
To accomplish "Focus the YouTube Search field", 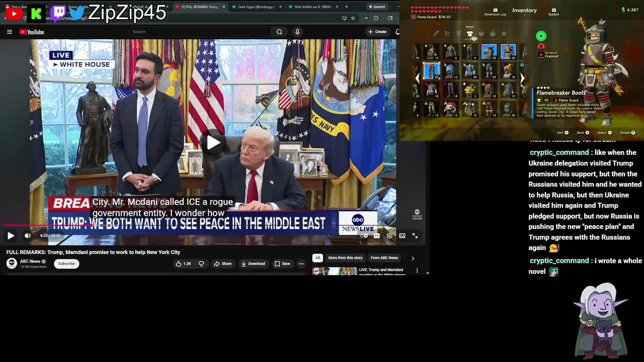I will [200, 32].
